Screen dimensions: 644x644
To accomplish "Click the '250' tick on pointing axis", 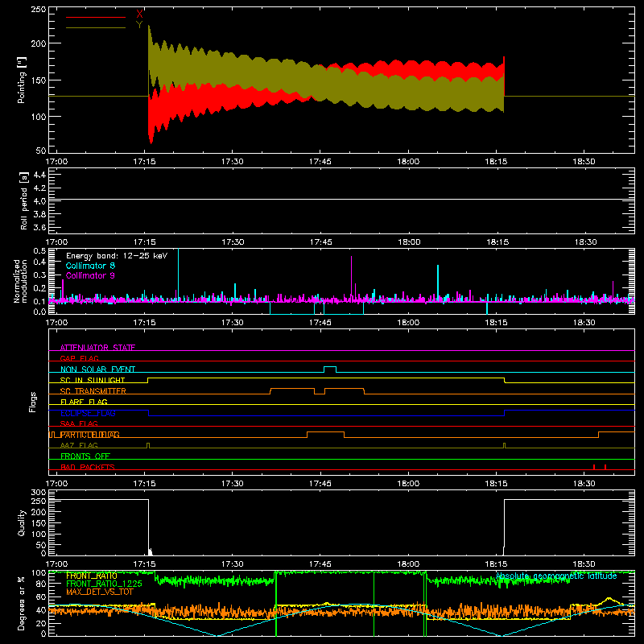I will point(39,9).
